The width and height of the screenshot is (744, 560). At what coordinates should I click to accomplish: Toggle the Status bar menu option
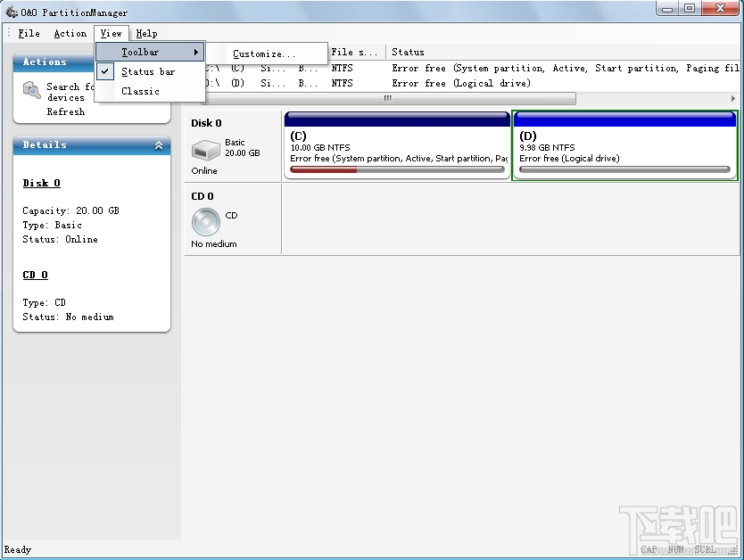point(150,71)
